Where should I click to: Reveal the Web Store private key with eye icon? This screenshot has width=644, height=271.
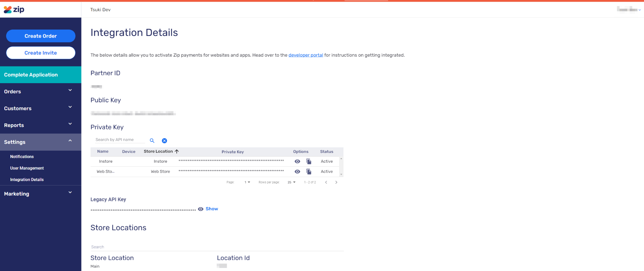(x=297, y=171)
